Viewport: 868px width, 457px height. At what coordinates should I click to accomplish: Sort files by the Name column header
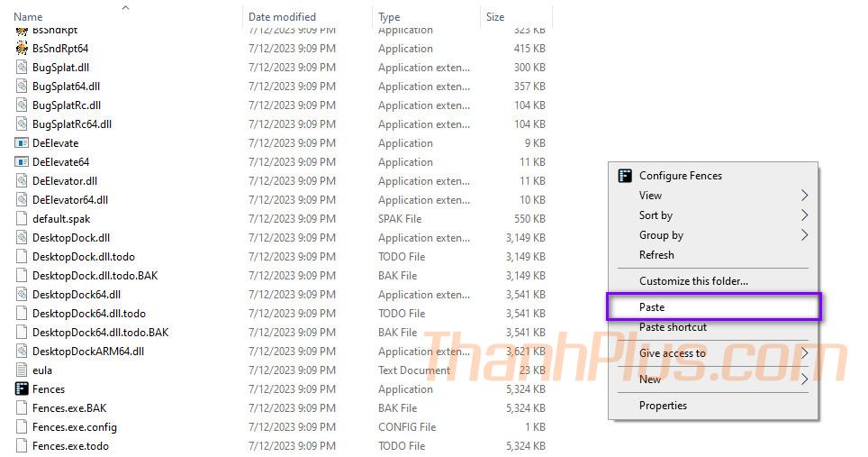pyautogui.click(x=29, y=17)
